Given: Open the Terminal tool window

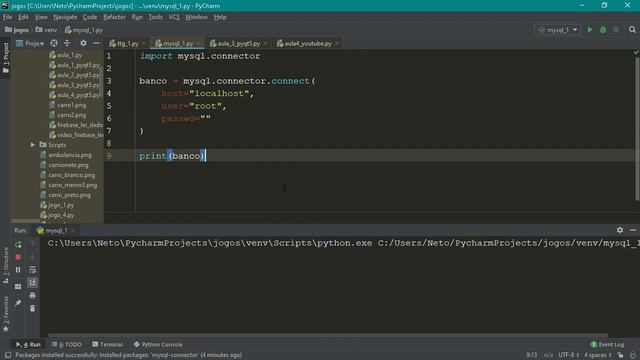Looking at the screenshot, I should point(107,344).
